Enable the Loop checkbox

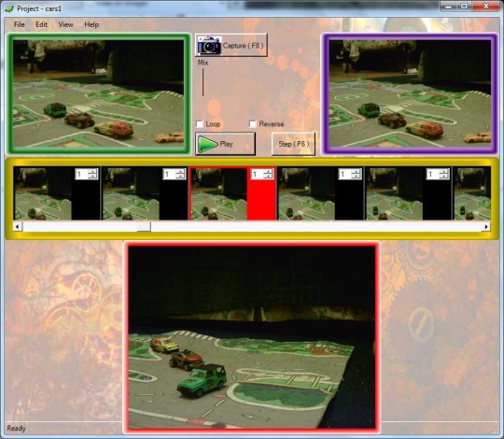click(200, 124)
